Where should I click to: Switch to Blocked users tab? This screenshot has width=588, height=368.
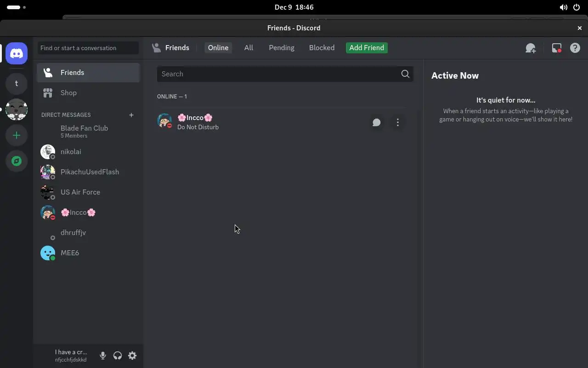pyautogui.click(x=322, y=48)
